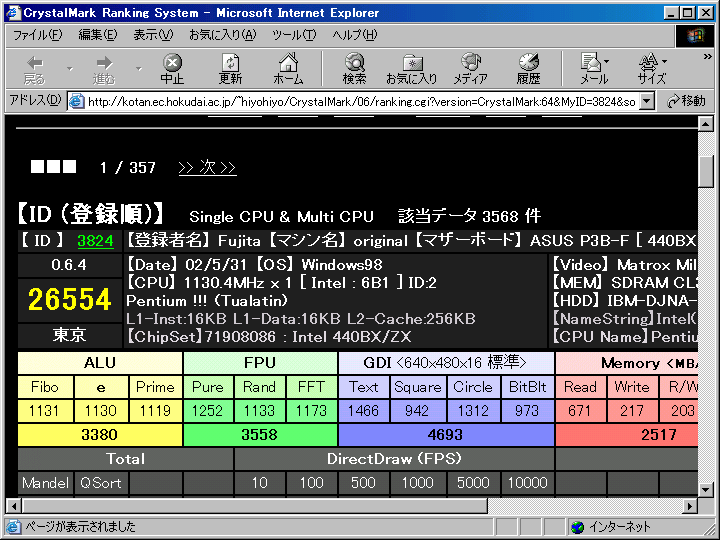Image resolution: width=720 pixels, height=540 pixels.
Task: Click the Circle score 1312 cell
Action: 473,411
